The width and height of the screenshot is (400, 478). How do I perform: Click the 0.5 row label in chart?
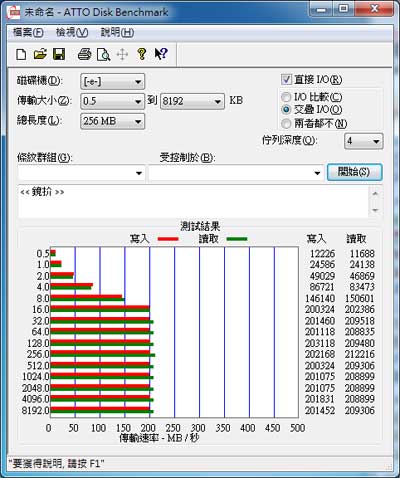click(43, 254)
